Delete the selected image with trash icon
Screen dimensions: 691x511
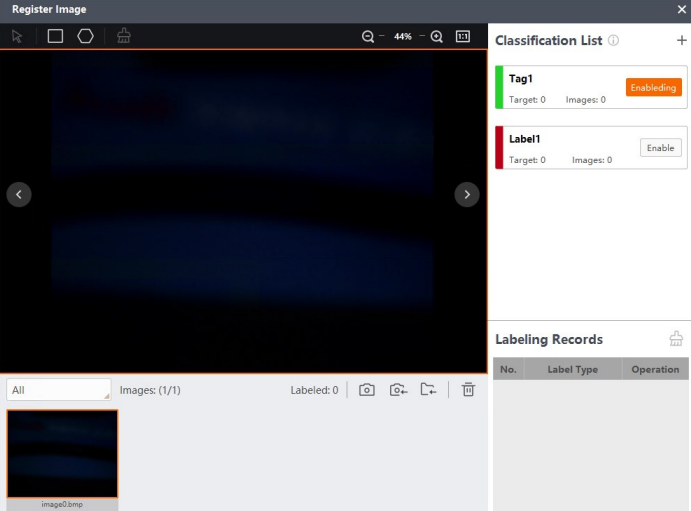[x=468, y=389]
